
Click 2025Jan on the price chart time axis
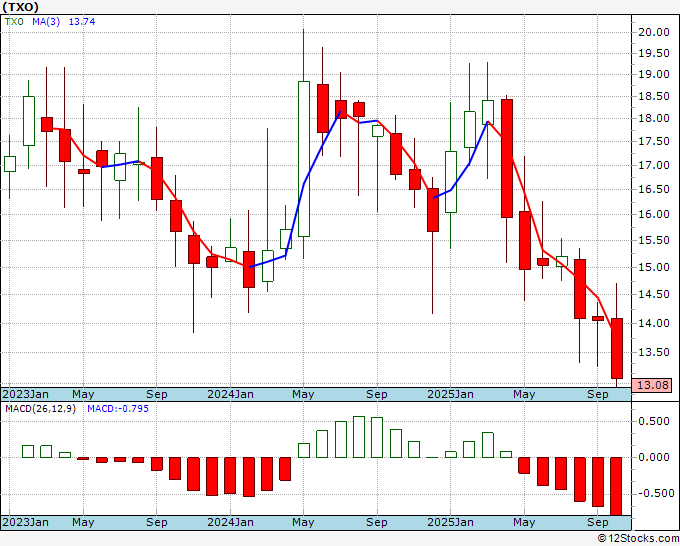(451, 394)
